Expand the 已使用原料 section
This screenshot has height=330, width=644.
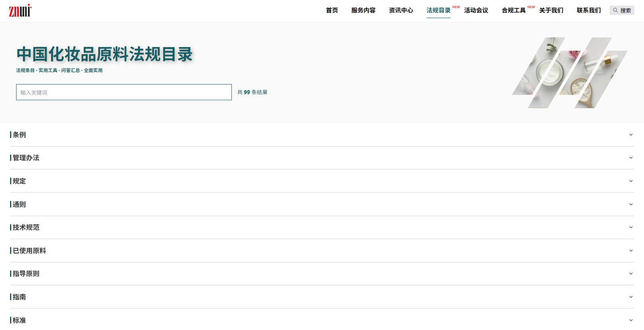coord(631,251)
